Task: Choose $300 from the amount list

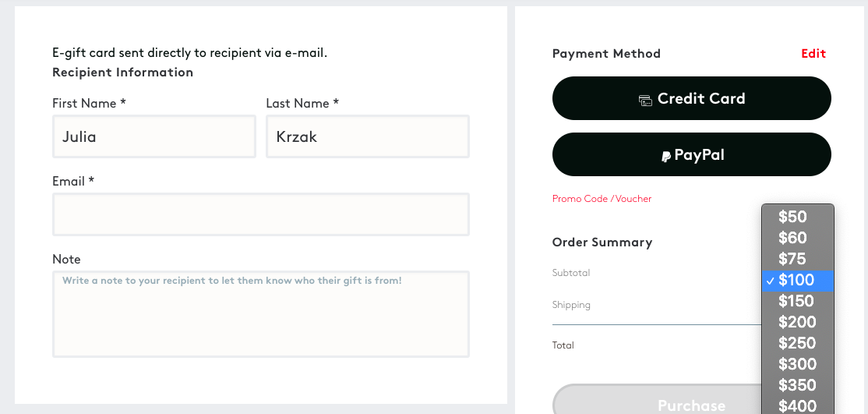Action: click(x=797, y=364)
